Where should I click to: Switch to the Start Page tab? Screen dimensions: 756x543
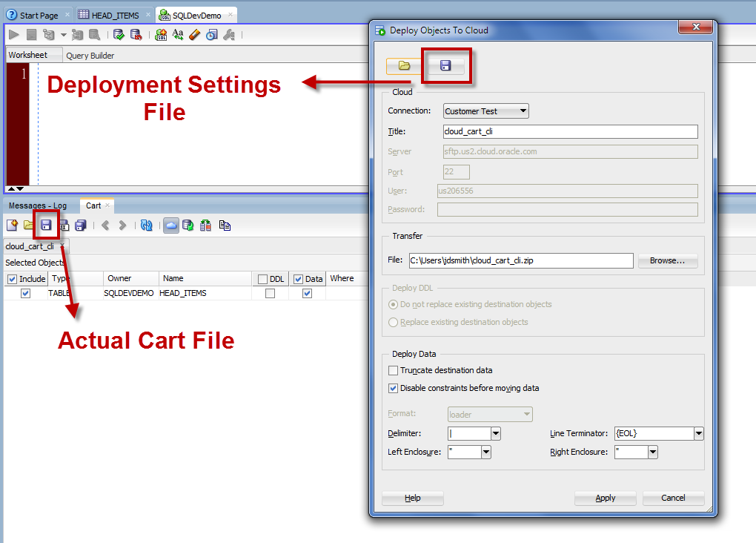point(39,16)
